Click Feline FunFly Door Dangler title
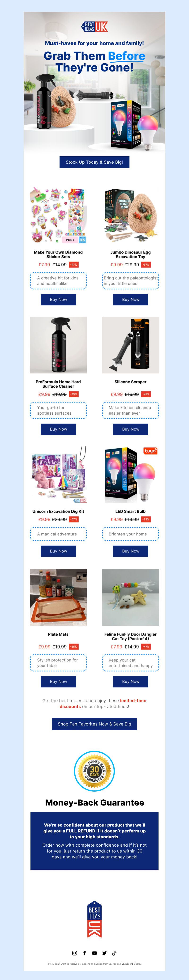The image size is (189, 980). pyautogui.click(x=131, y=636)
